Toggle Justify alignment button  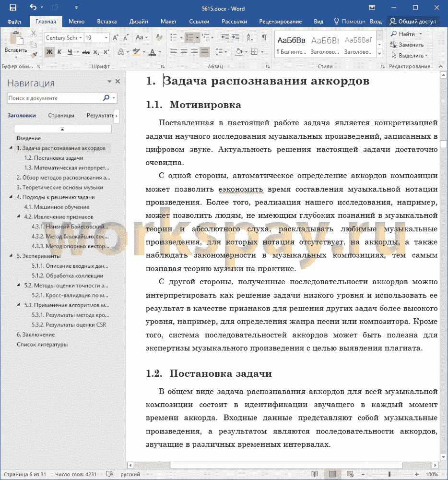point(205,52)
